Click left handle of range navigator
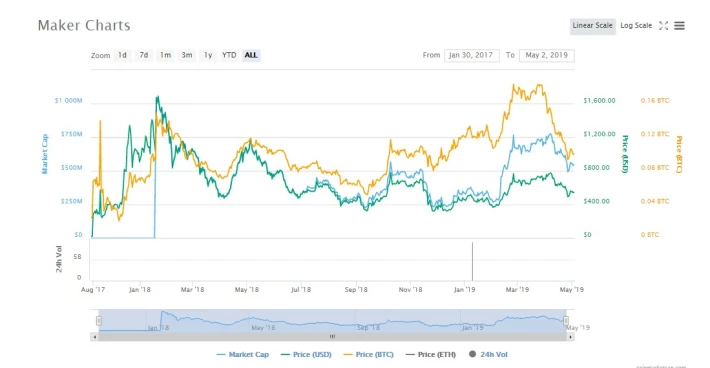 pos(99,321)
